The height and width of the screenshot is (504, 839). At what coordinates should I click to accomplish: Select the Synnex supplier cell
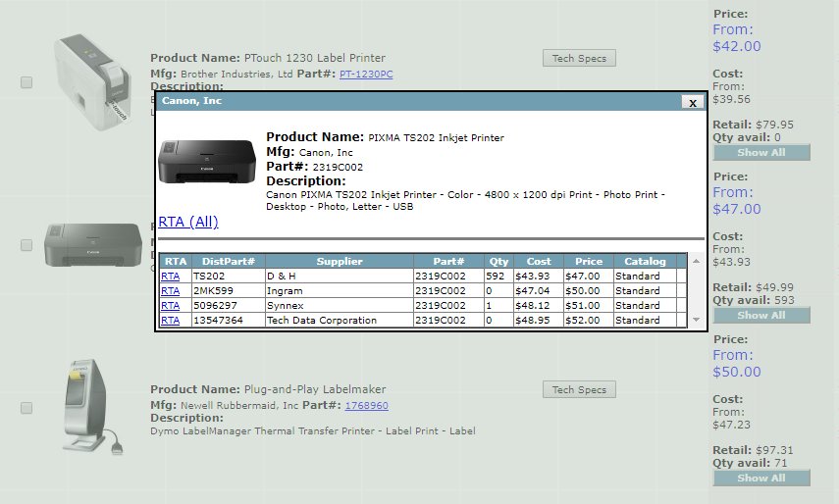(340, 306)
